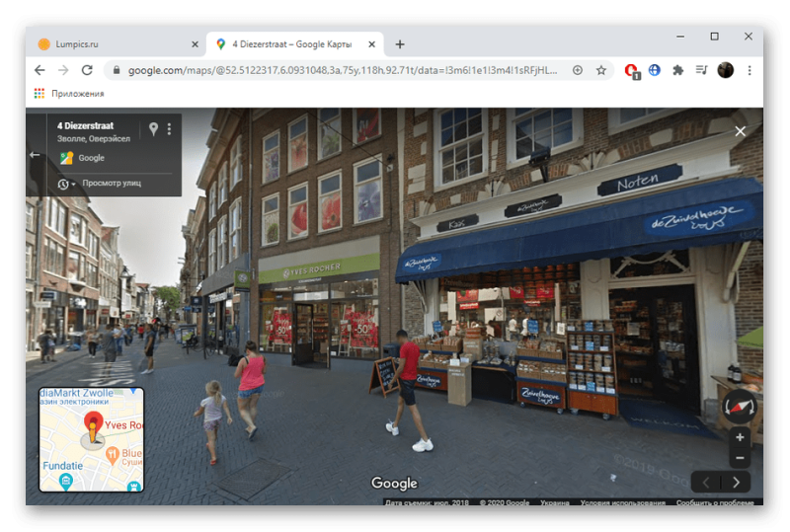790x532 pixels.
Task: Click the orange restaurant marker on minimap
Action: point(113,455)
